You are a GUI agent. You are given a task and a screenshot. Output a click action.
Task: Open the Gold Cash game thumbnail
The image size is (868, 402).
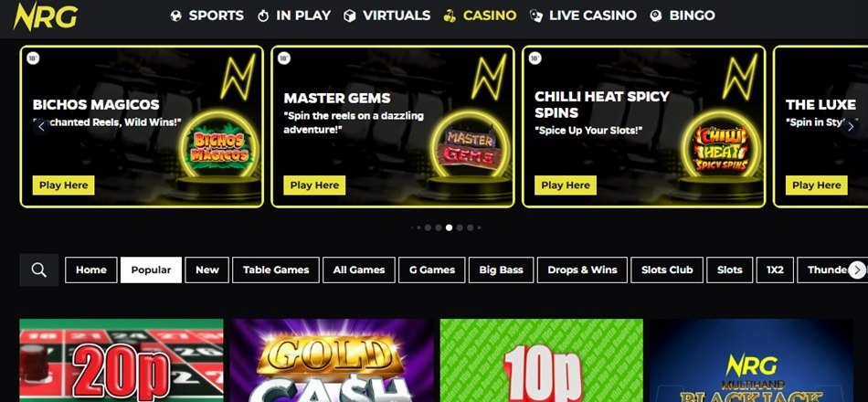tap(333, 360)
